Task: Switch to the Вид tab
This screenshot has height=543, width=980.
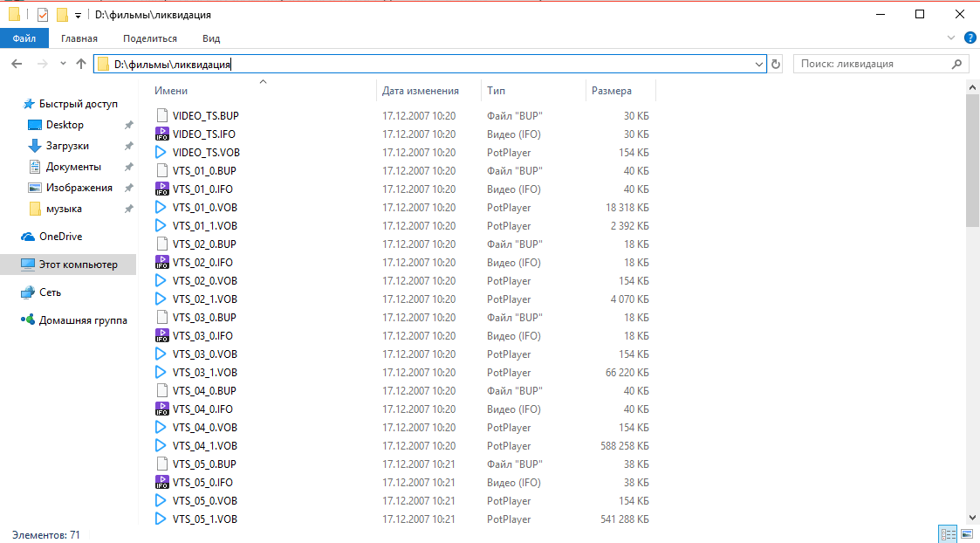Action: click(211, 38)
